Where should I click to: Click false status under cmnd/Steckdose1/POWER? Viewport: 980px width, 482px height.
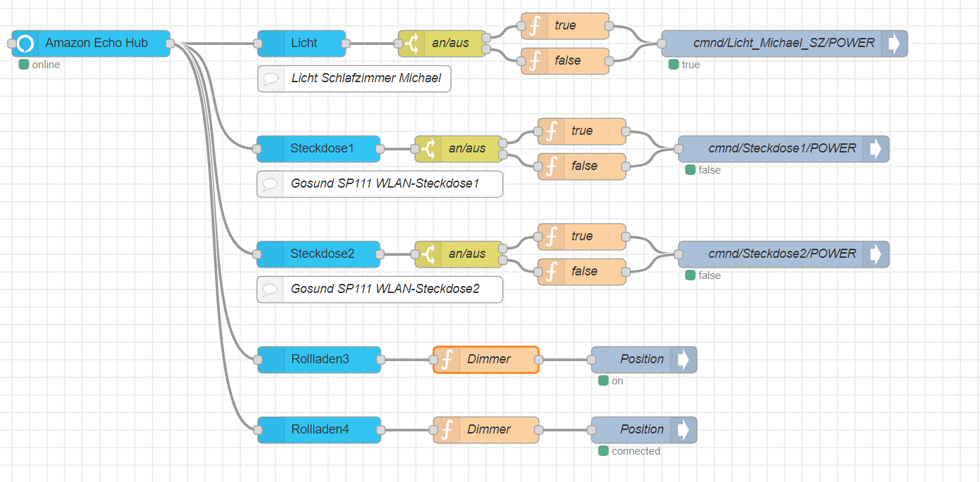pos(703,170)
